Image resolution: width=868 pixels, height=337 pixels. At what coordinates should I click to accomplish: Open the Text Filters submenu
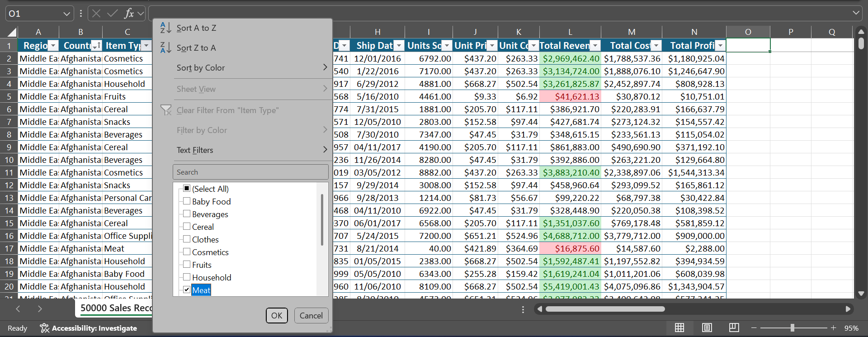(242, 150)
